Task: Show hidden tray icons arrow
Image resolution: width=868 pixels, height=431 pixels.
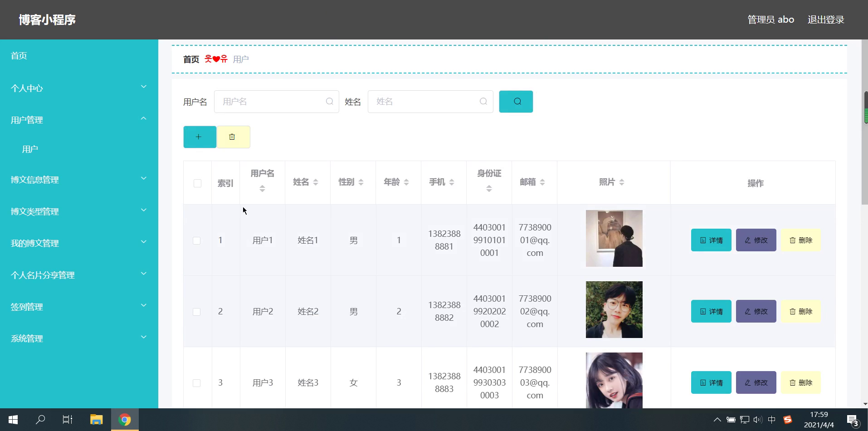Action: point(717,420)
